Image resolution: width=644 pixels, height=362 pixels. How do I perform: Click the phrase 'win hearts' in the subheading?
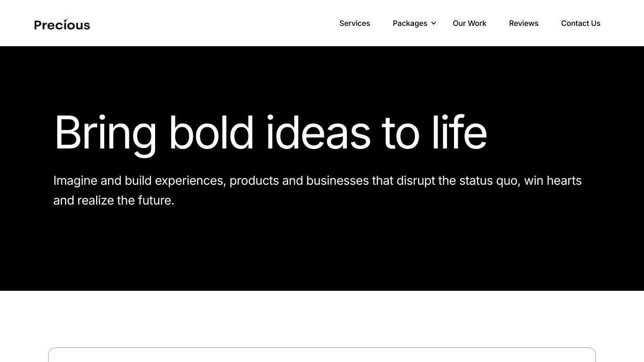pos(553,181)
